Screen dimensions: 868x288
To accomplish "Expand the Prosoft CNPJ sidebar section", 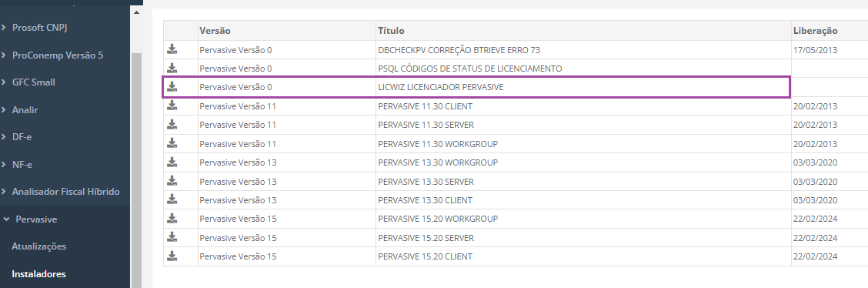I will pyautogui.click(x=65, y=28).
